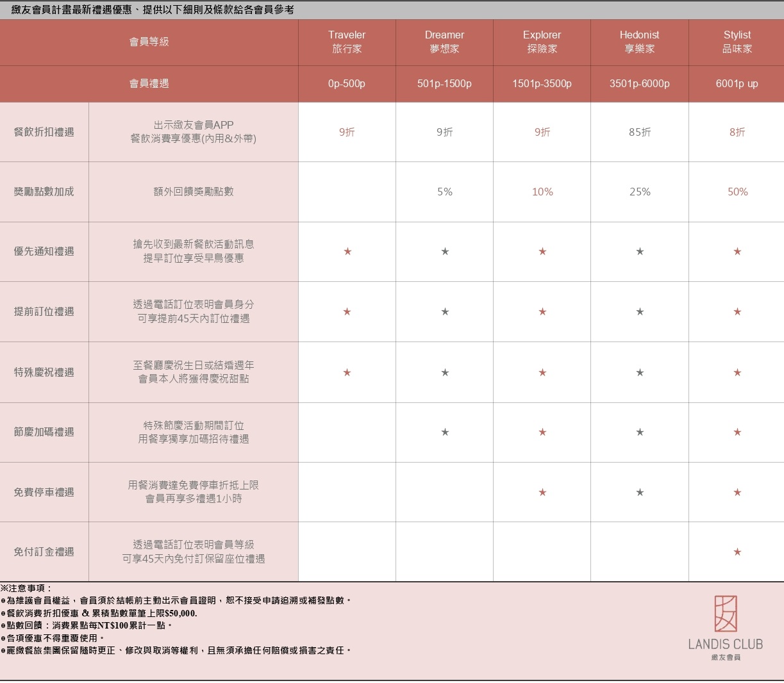Click the 餐飲折扣禮遇 row label

(44, 132)
